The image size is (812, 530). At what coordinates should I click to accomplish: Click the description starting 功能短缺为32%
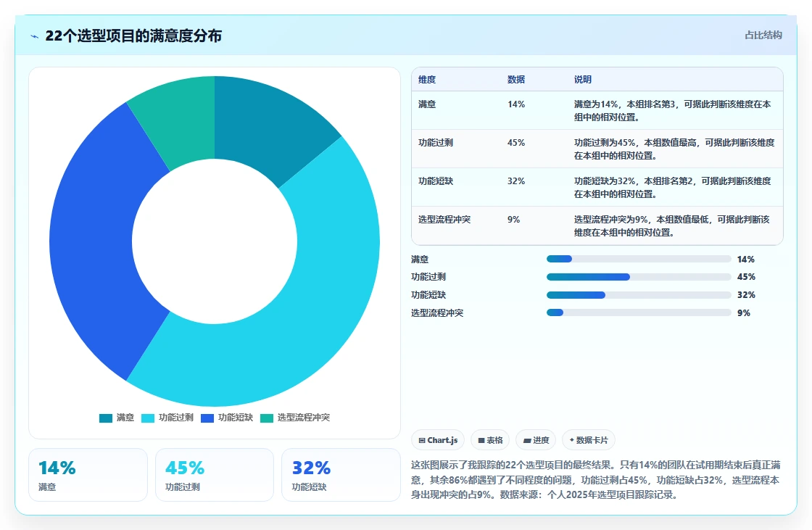(x=672, y=188)
